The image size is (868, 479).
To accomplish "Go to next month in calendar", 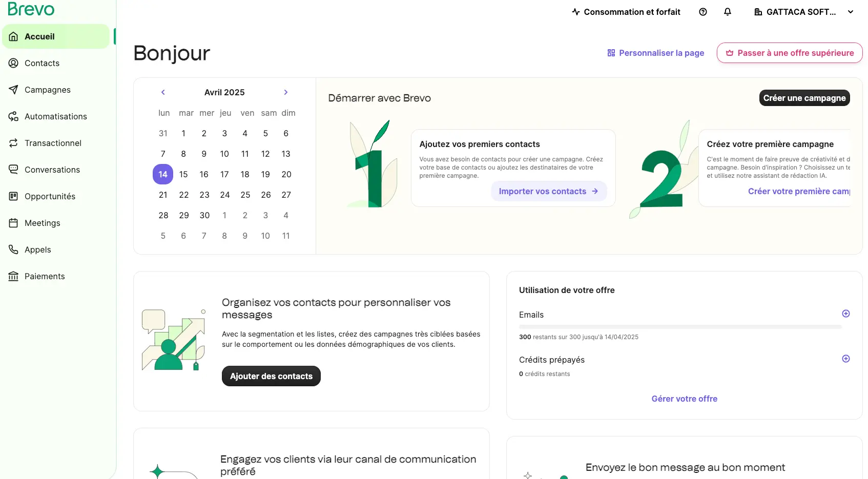I will pyautogui.click(x=286, y=92).
